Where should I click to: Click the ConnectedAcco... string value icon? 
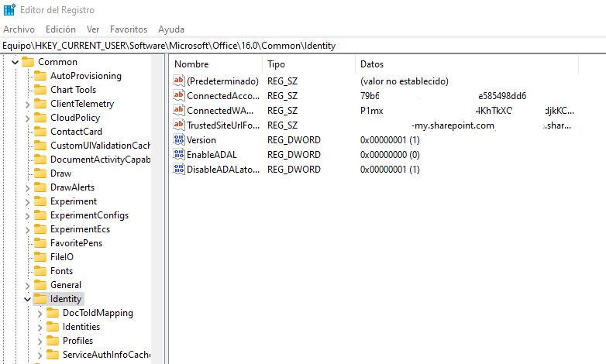(x=178, y=95)
